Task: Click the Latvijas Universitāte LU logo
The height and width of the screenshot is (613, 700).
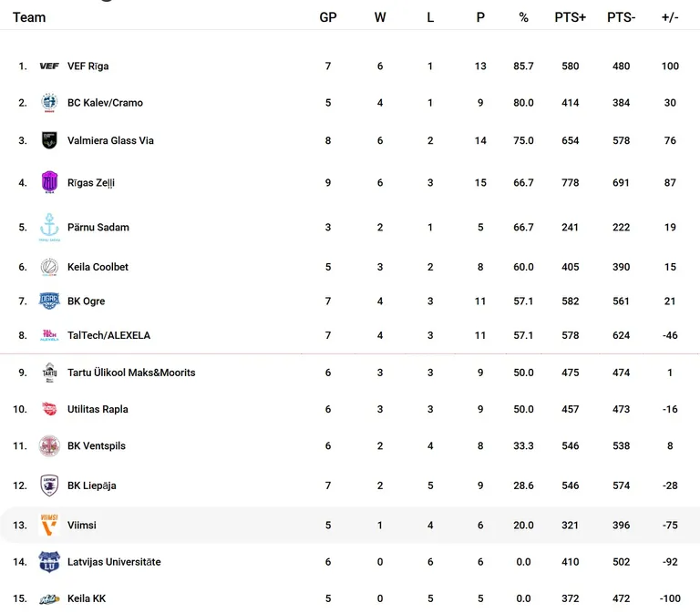Action: [x=49, y=562]
